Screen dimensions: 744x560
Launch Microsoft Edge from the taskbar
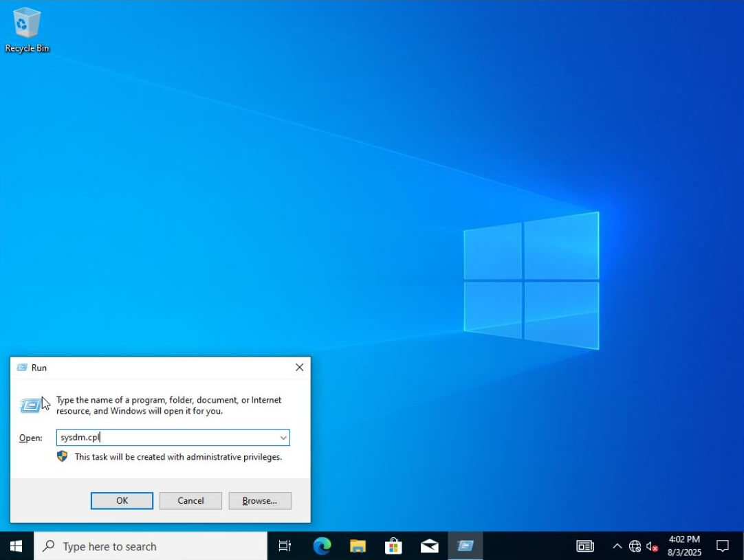click(x=322, y=546)
